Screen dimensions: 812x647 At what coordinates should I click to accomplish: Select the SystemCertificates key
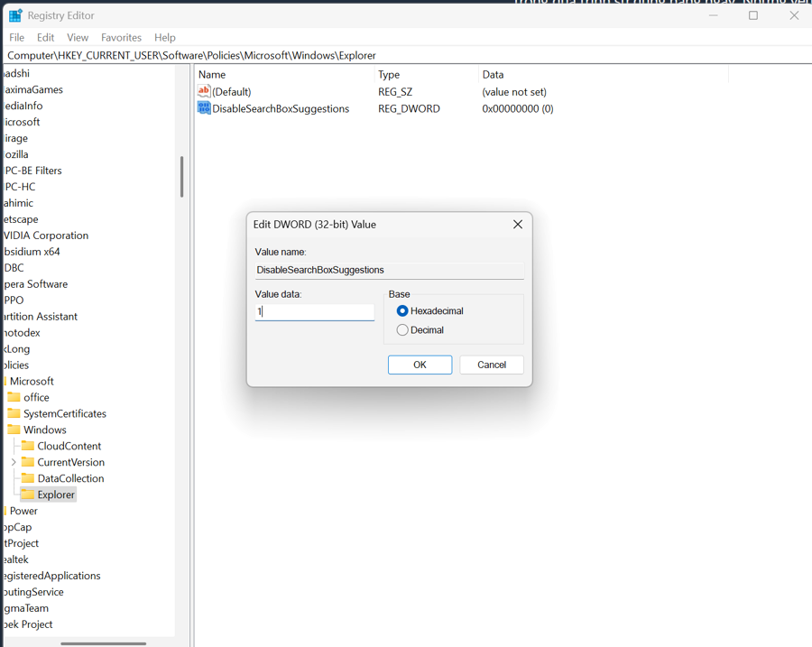click(x=65, y=413)
